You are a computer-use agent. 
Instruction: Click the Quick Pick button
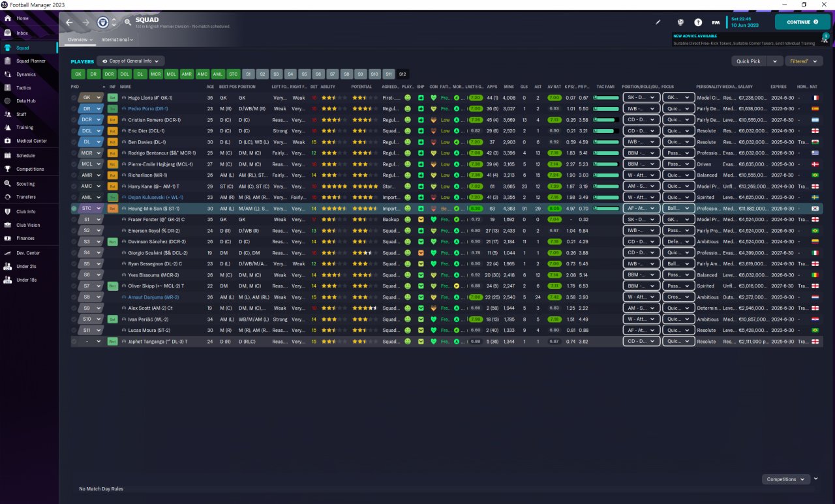coord(748,61)
